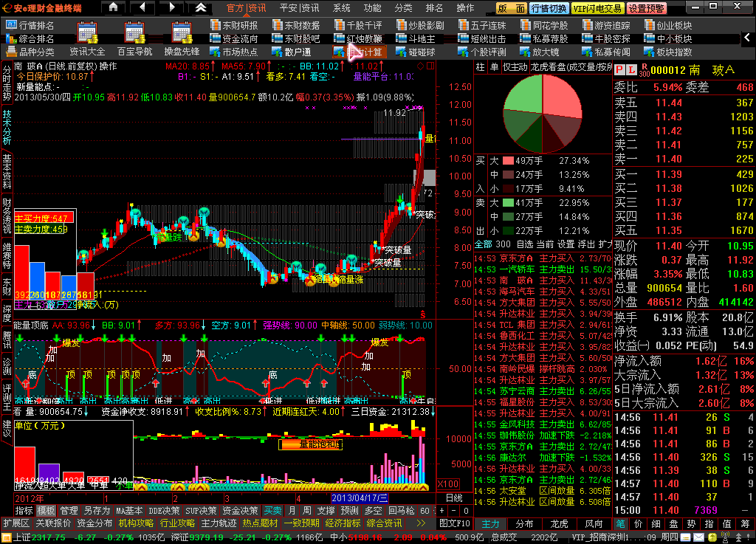Click the P flag next to stock code
This screenshot has width=756, height=544.
click(619, 70)
